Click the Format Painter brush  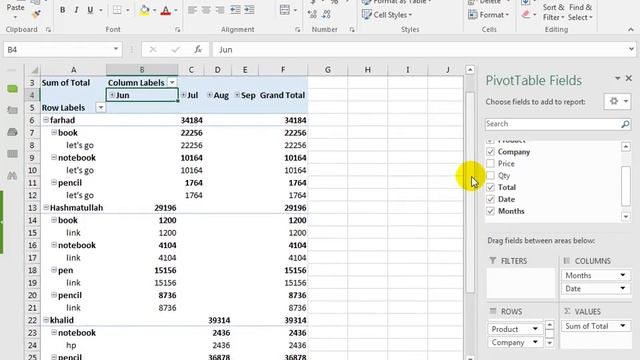click(x=36, y=14)
